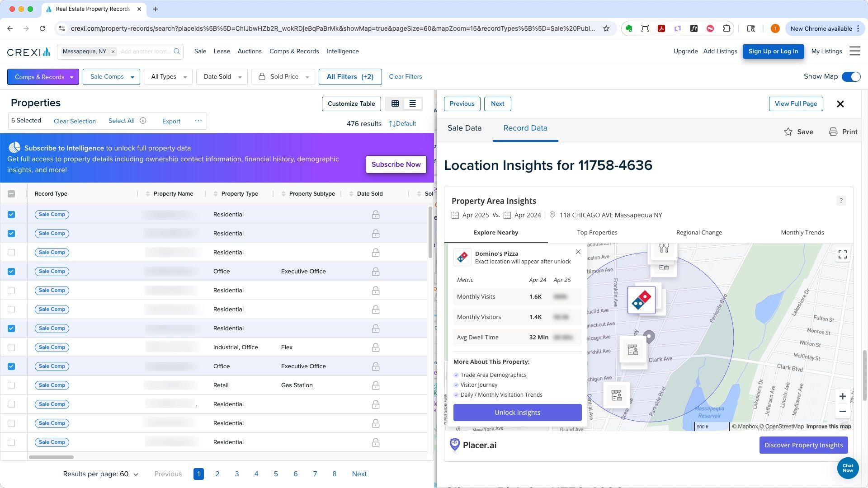Uncheck the first Sale Comp row checkbox
868x488 pixels.
point(11,215)
